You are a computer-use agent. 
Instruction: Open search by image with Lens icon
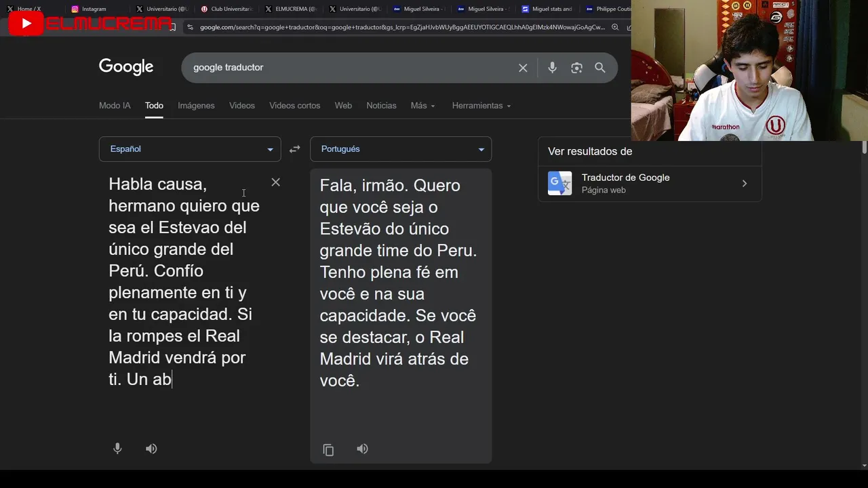pyautogui.click(x=576, y=68)
